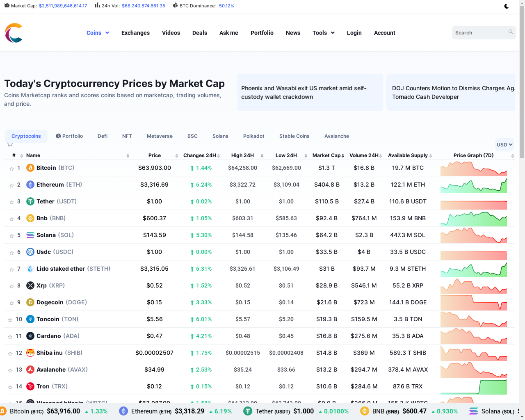Switch to the Defi tab
Screen dimensions: 525x420
coord(102,136)
